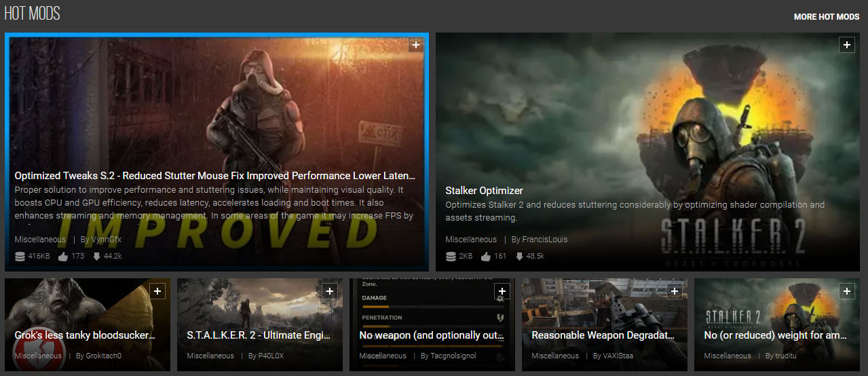
Task: Click plus icon on Ultimate Engine tweaks card
Action: 329,290
